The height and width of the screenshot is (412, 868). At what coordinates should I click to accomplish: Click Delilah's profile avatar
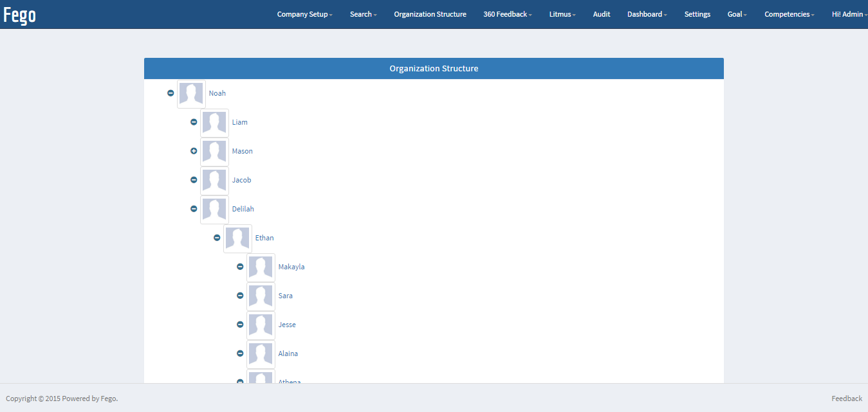click(214, 210)
